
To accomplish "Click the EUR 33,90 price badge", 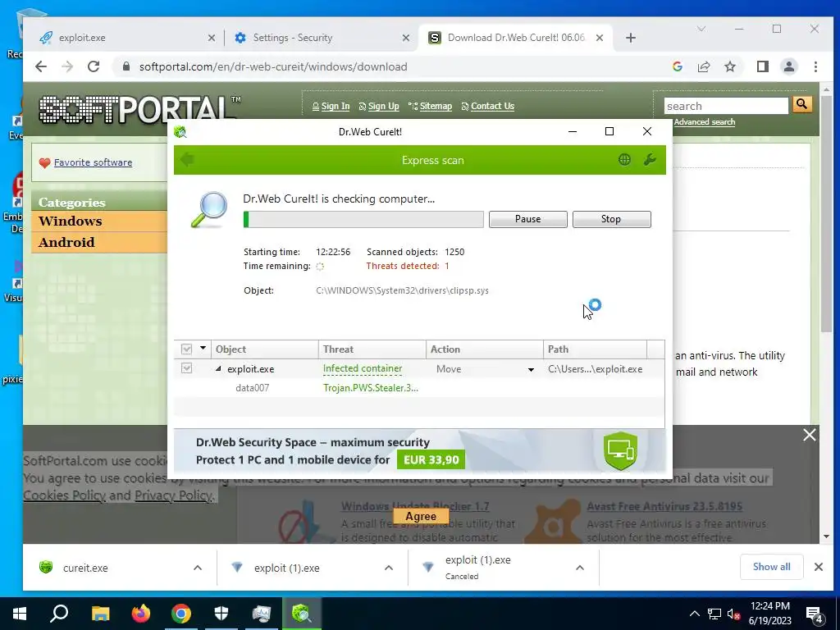I will click(x=431, y=460).
